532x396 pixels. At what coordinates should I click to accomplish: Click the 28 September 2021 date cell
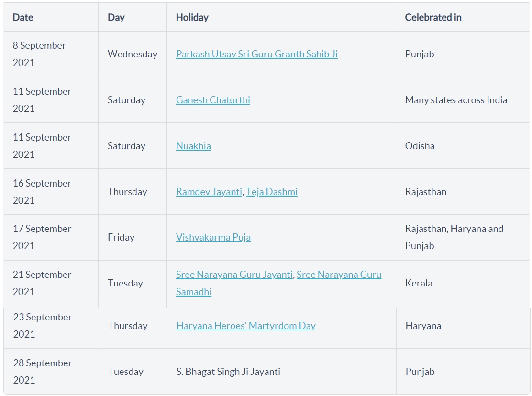coord(42,372)
